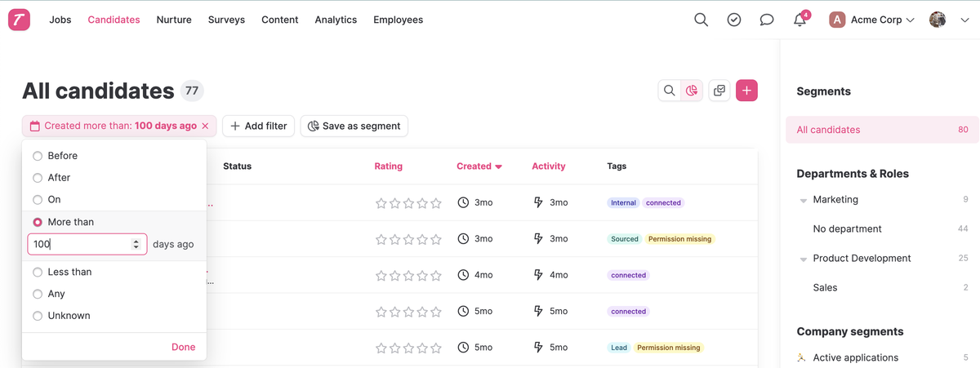This screenshot has width=980, height=368.
Task: Click the Teamtailor logo home icon
Action: coord(19,20)
